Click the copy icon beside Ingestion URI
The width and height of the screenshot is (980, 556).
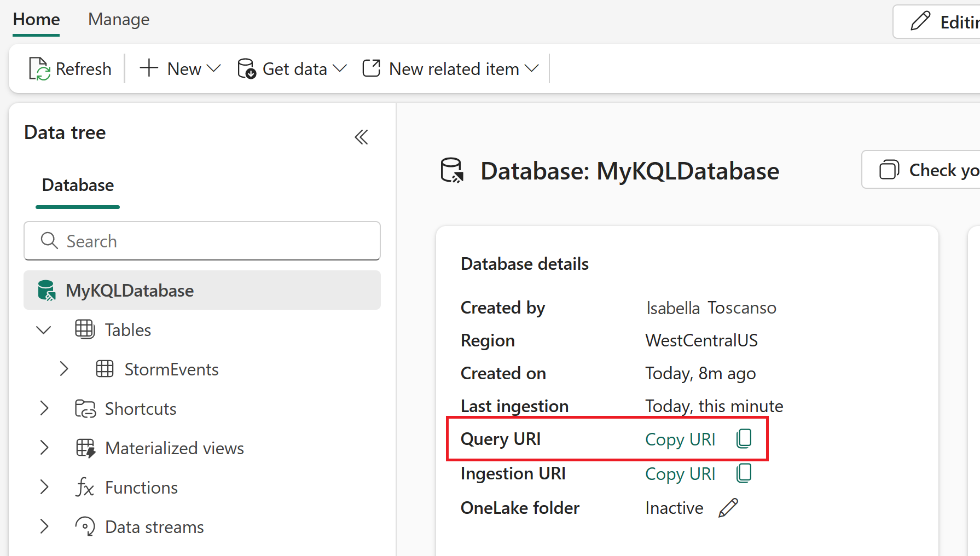(744, 473)
